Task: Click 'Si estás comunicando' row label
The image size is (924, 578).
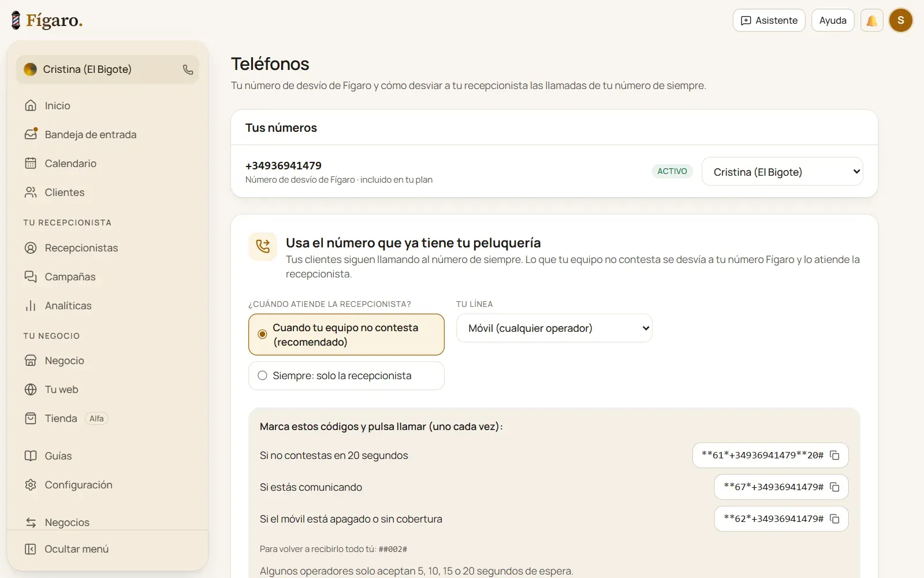Action: 311,487
